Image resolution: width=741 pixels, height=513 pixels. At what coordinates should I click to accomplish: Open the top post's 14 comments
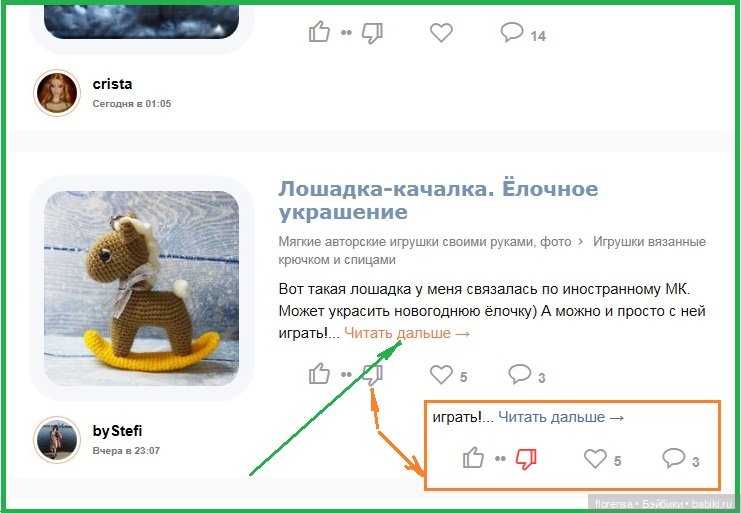pyautogui.click(x=512, y=32)
